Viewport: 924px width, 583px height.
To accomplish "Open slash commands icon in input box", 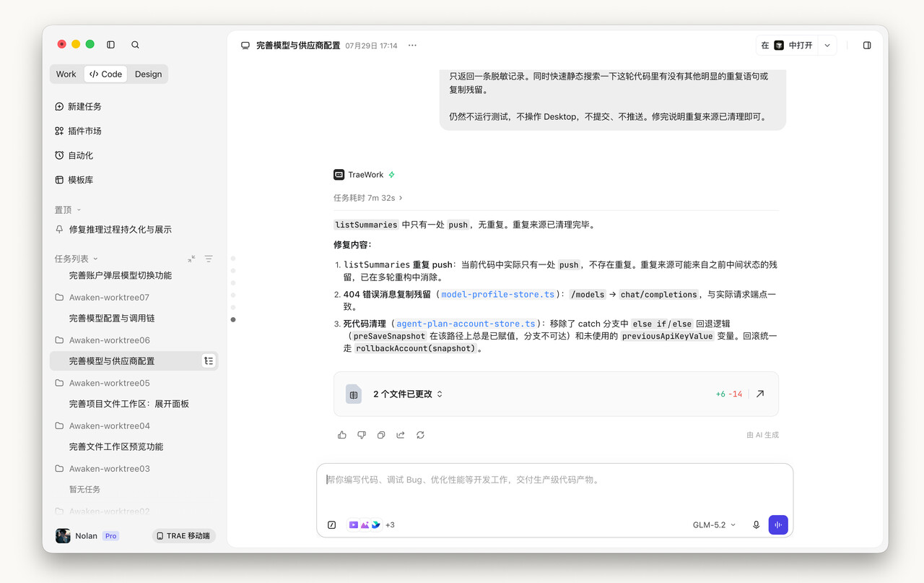I will (x=332, y=525).
